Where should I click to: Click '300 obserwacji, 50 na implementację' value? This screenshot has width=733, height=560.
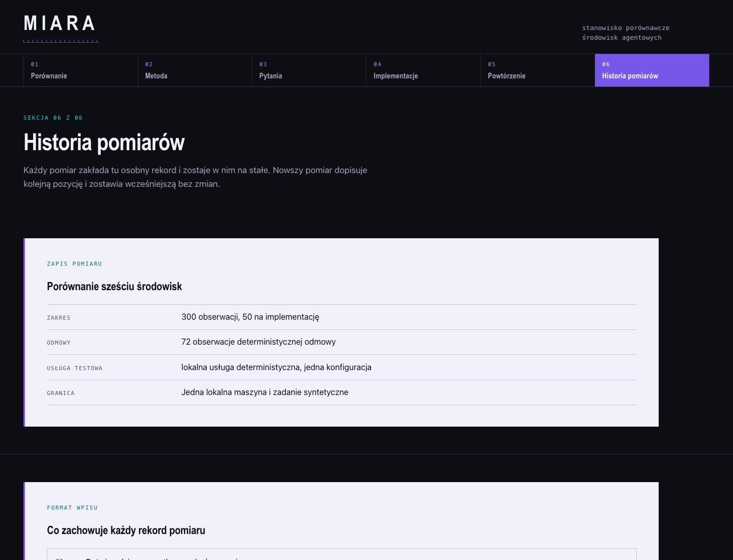coord(250,317)
